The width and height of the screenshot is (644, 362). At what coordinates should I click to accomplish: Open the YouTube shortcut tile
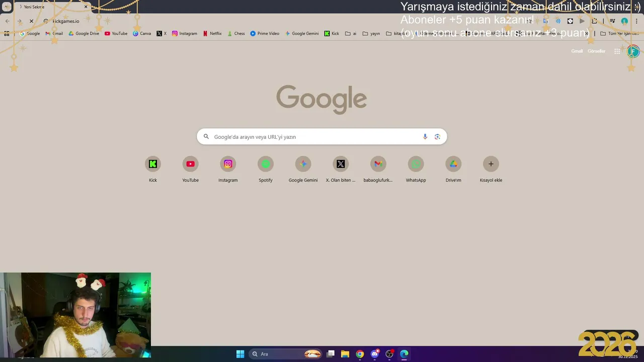pos(190,169)
